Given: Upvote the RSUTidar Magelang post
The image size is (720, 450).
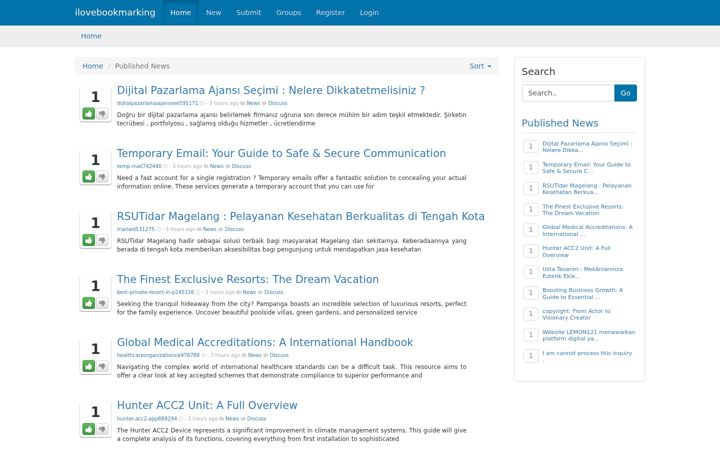Looking at the screenshot, I should [89, 240].
